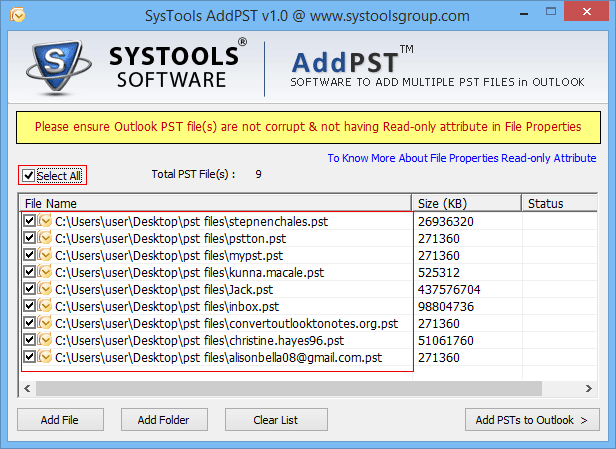This screenshot has width=616, height=449.
Task: Click the Status column header
Action: tap(560, 203)
